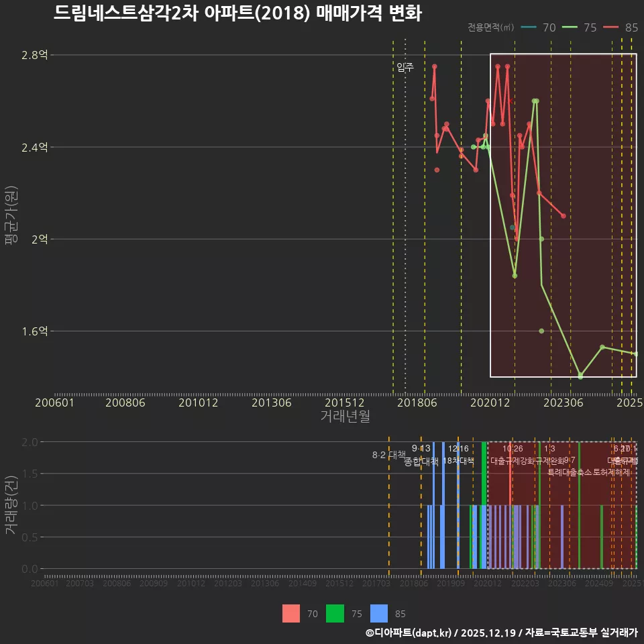Viewport: 644px width, 644px height.
Task: Click the source credit text at the bottom
Action: (x=502, y=633)
